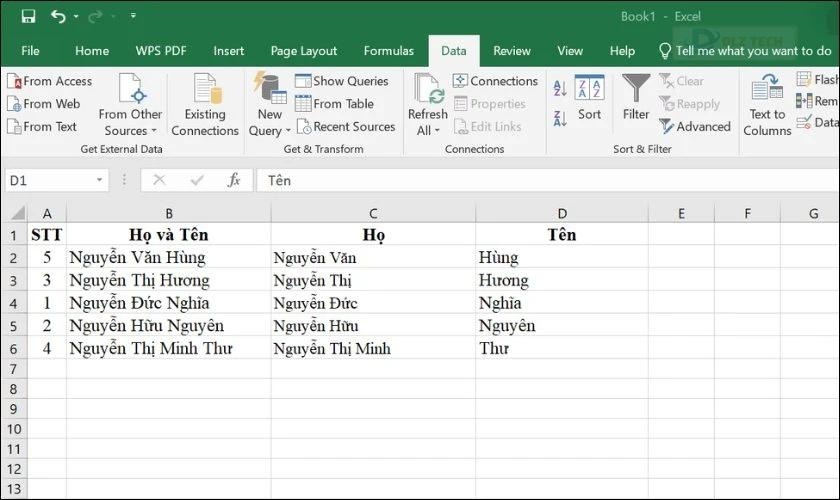This screenshot has width=840, height=500.
Task: Select cell 'Hương' in column D
Action: tap(562, 280)
